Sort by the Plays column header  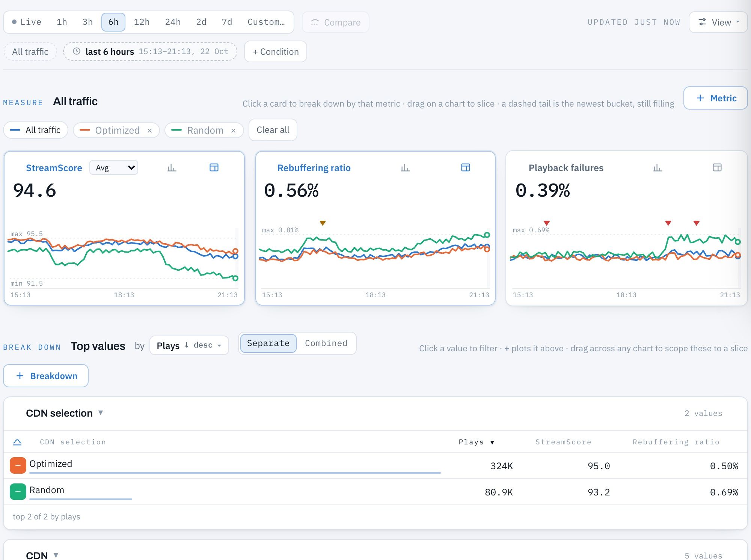coord(476,442)
